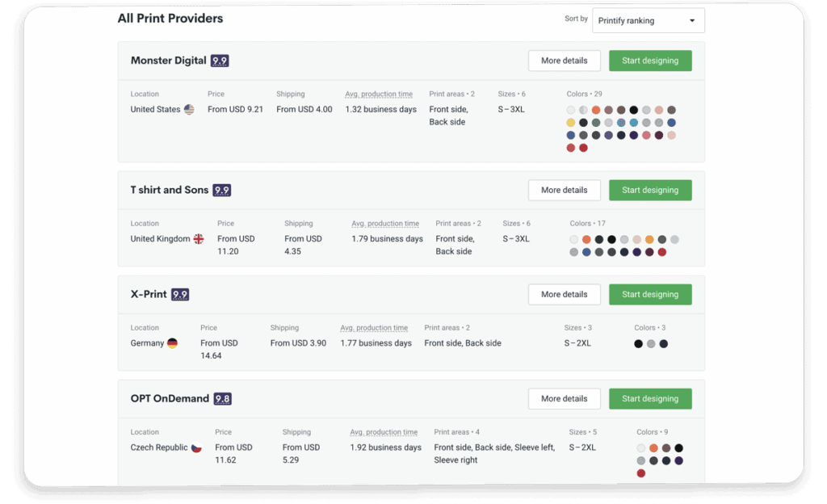Open More details for T shirt and Sons
The width and height of the screenshot is (827, 504).
(564, 191)
